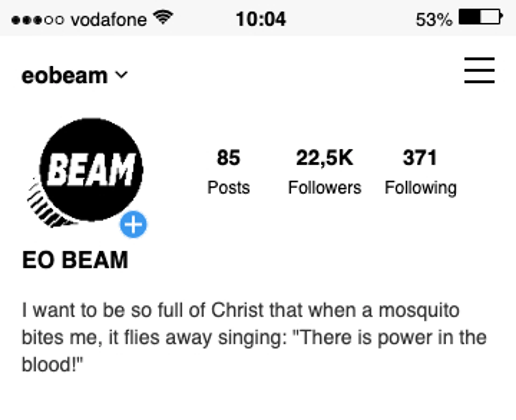
Task: Tap the eobeam username
Action: (65, 76)
